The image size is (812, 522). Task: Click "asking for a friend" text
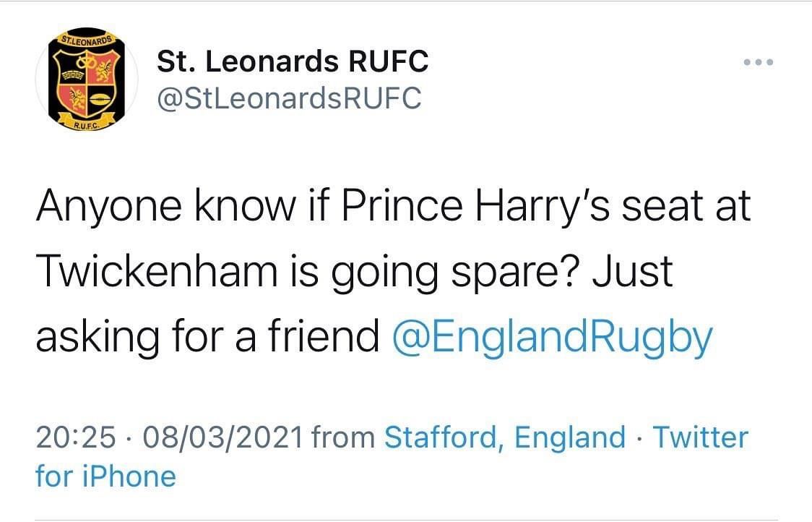(x=207, y=336)
